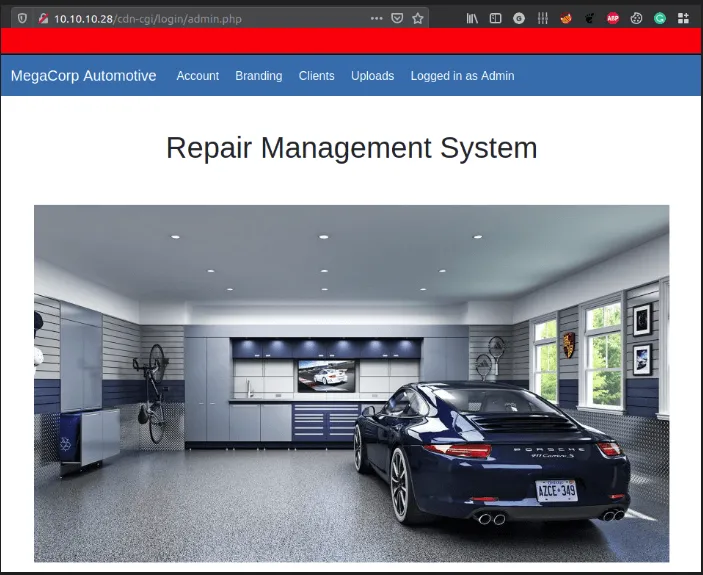This screenshot has height=575, width=703.
Task: Open the page actions three-dots menu
Action: pos(376,18)
